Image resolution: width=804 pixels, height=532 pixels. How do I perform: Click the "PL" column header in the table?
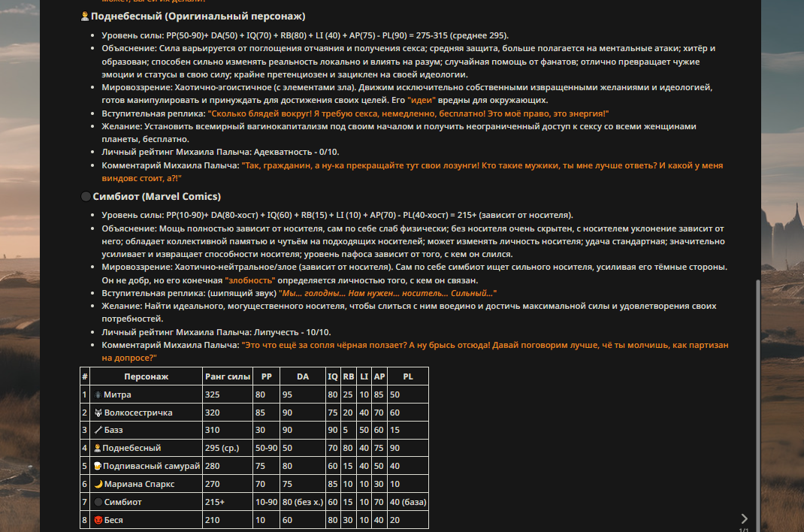408,376
